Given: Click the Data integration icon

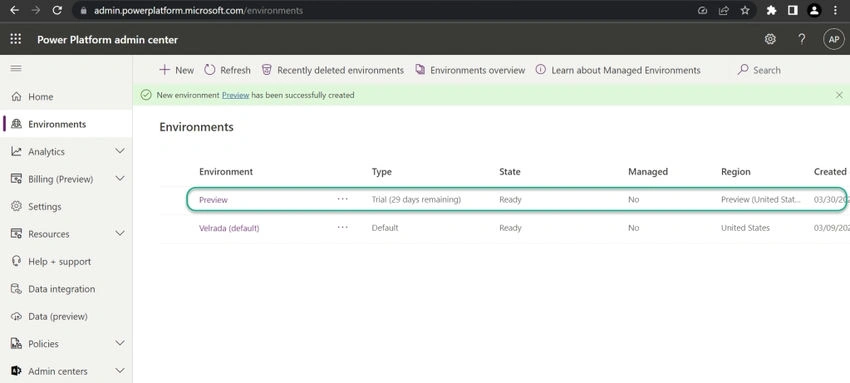Looking at the screenshot, I should point(16,289).
